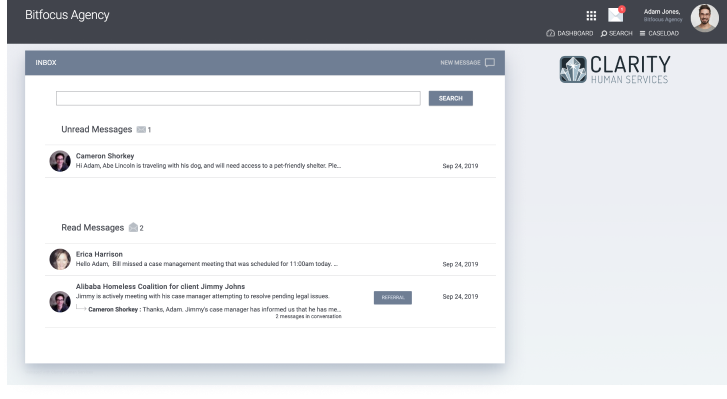Viewport: 727px width, 399px height.
Task: Open the Caseload menu item
Action: tap(659, 33)
